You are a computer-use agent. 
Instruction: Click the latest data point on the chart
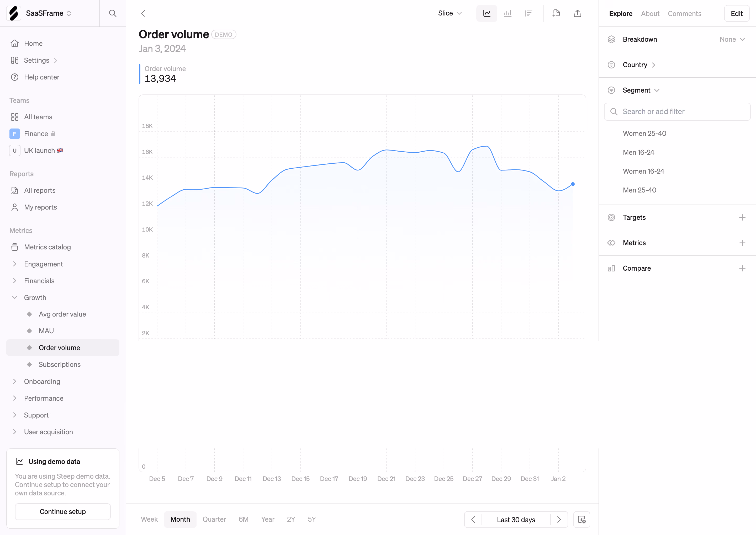tap(573, 184)
